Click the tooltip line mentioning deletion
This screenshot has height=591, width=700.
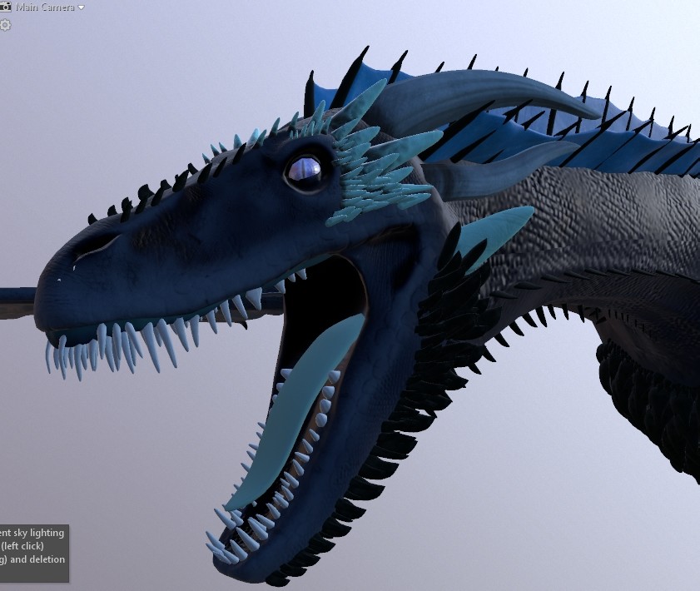point(33,559)
